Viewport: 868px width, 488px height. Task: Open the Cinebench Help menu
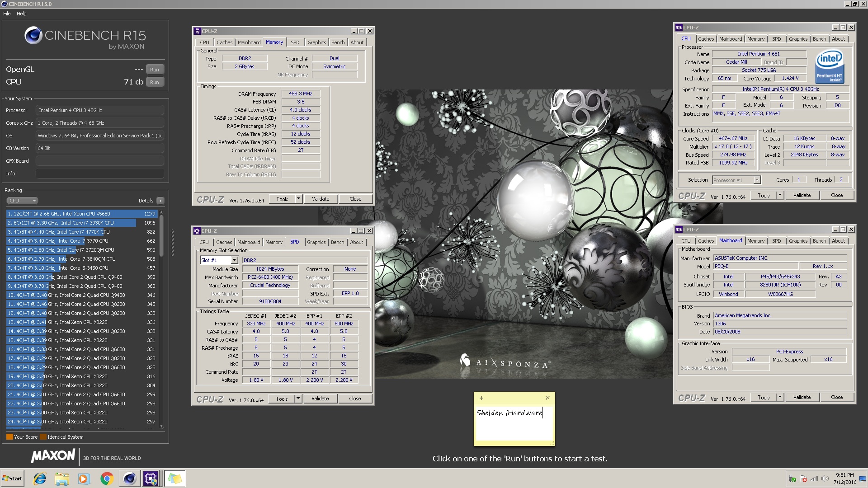pos(22,14)
